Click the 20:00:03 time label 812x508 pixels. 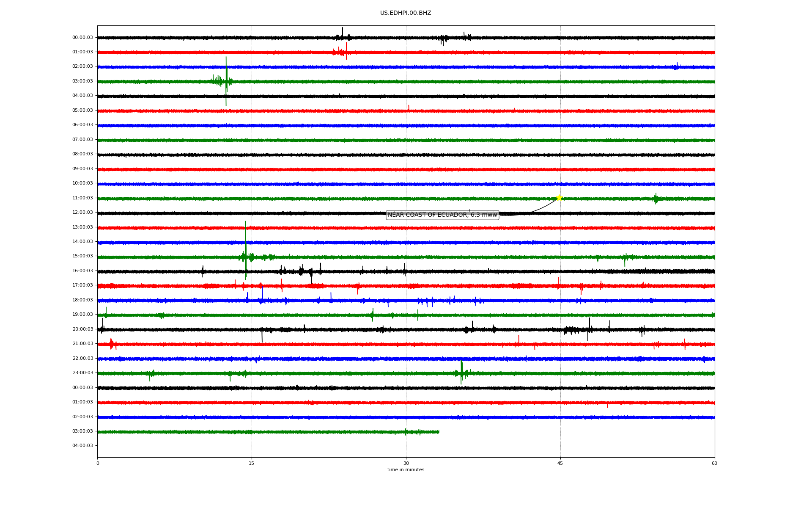point(82,329)
